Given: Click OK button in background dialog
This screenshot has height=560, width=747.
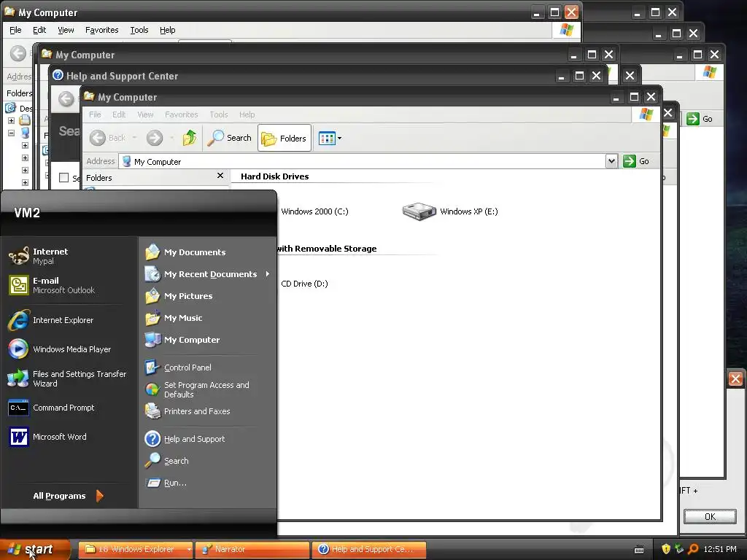Looking at the screenshot, I should pyautogui.click(x=710, y=517).
